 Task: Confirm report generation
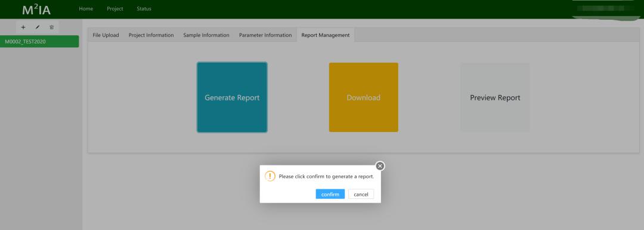330,194
